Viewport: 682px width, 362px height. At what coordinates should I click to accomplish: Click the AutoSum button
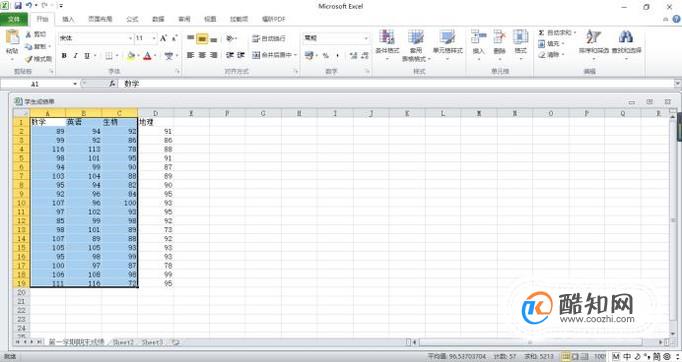pos(556,33)
